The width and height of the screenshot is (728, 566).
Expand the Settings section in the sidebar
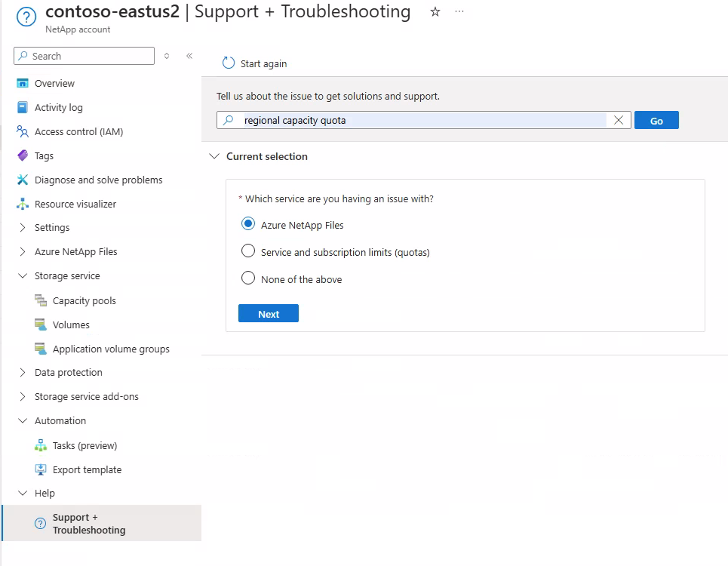23,227
